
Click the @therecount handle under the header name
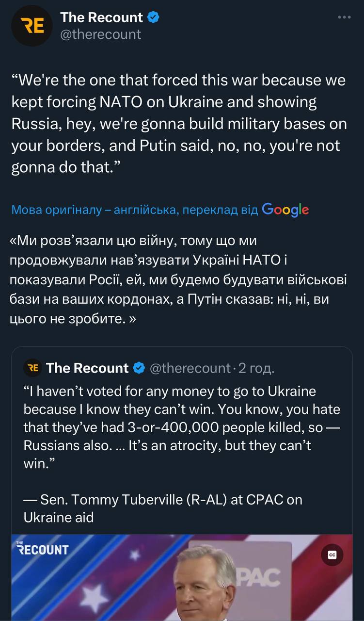pos(101,34)
